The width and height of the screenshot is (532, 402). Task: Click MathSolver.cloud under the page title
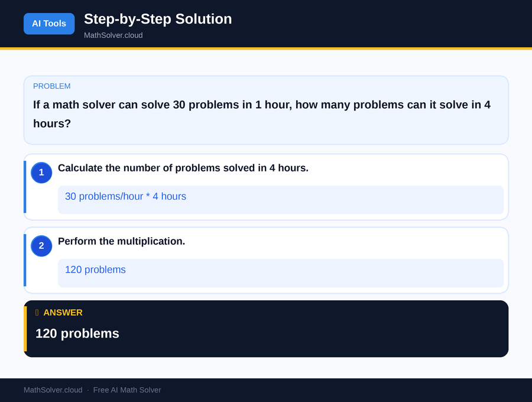pos(113,35)
